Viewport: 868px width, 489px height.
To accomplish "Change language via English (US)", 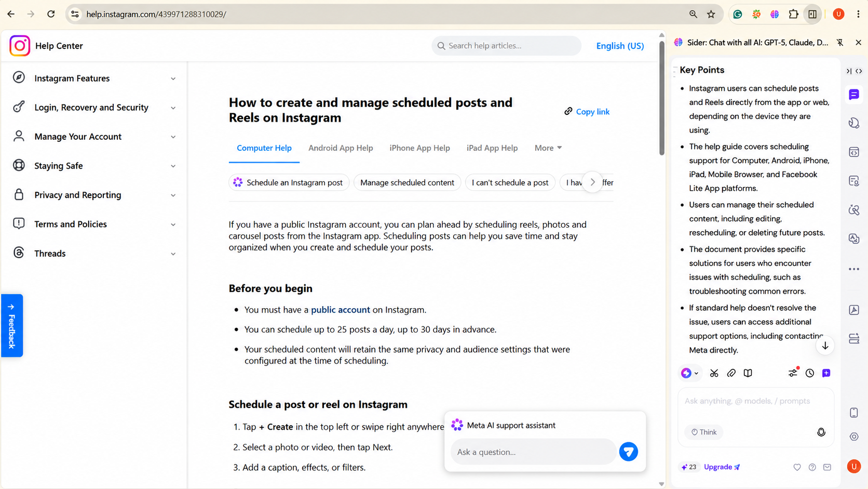I will [x=620, y=46].
